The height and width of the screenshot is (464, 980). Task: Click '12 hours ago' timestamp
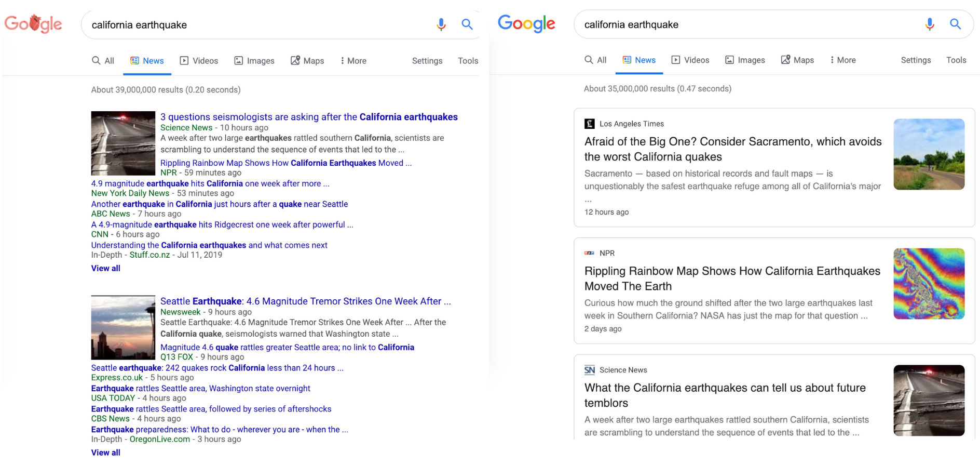(607, 212)
